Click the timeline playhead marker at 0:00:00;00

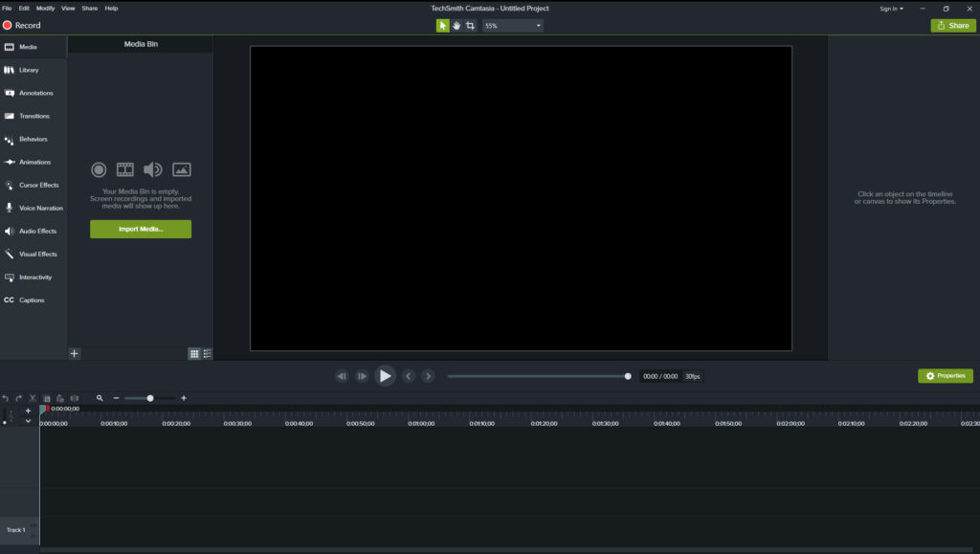pyautogui.click(x=44, y=410)
